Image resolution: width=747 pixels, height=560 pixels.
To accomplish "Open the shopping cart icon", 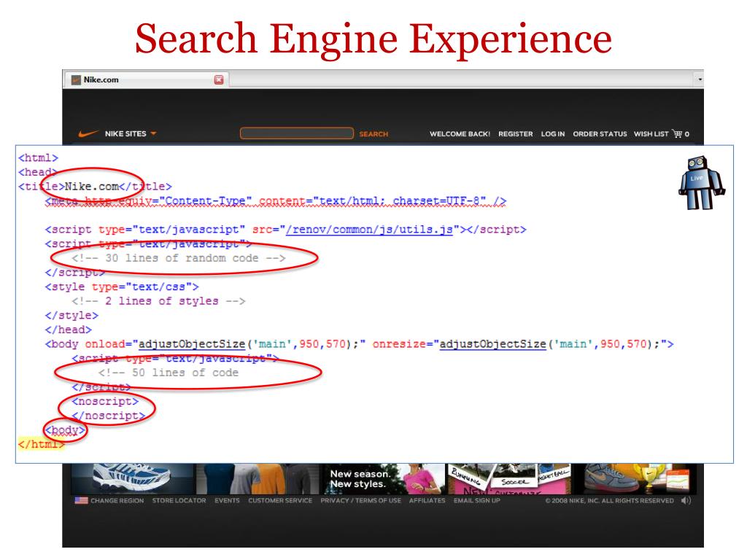I will [x=678, y=134].
